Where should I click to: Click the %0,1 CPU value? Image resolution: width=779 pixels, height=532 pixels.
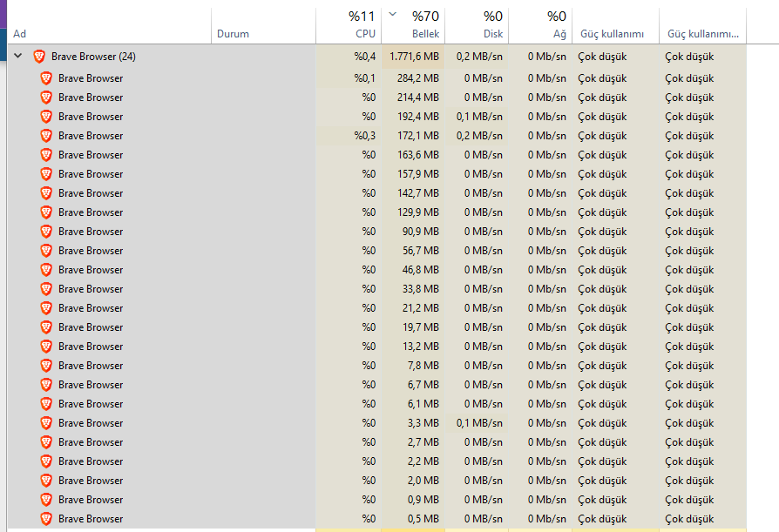364,78
